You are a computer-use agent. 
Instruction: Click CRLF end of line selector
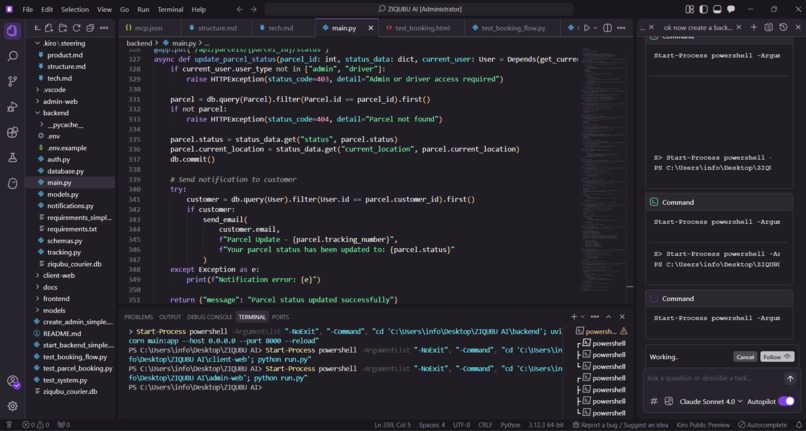[x=485, y=425]
